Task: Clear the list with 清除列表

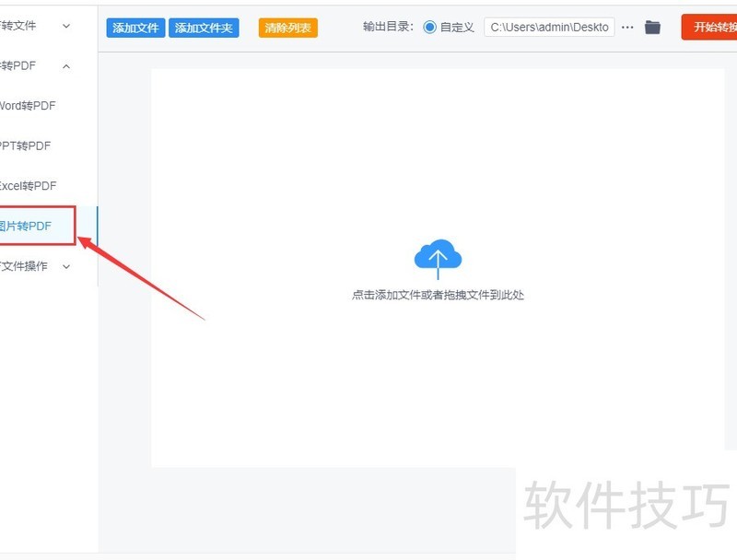Action: [x=287, y=28]
